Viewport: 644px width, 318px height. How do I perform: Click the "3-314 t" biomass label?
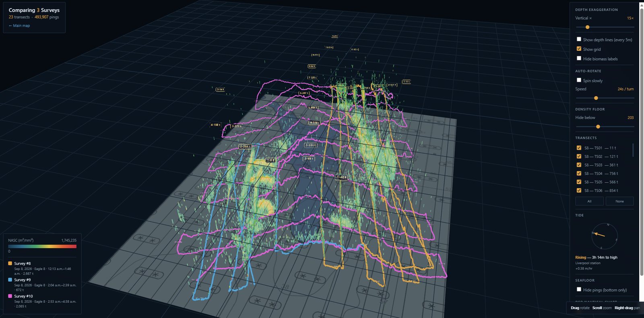pos(310,145)
